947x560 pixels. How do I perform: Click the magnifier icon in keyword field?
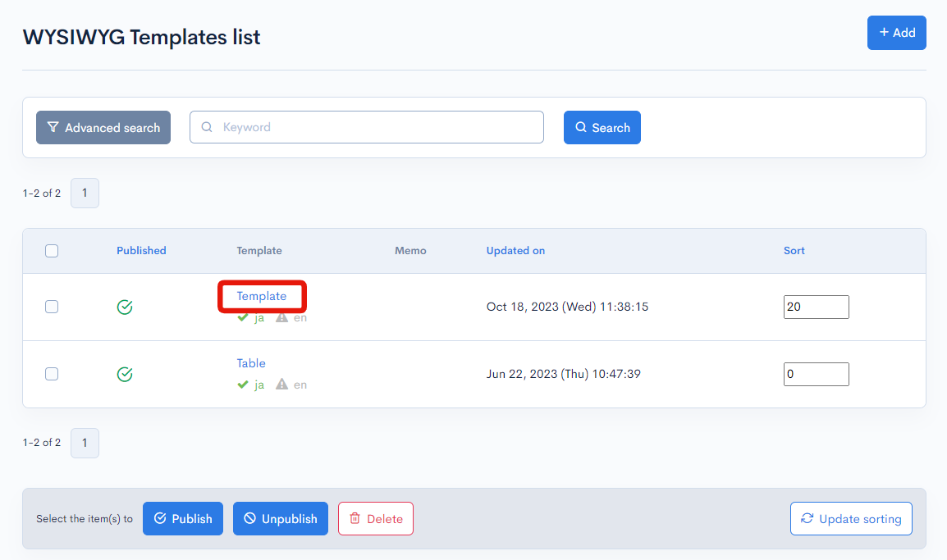(x=206, y=127)
